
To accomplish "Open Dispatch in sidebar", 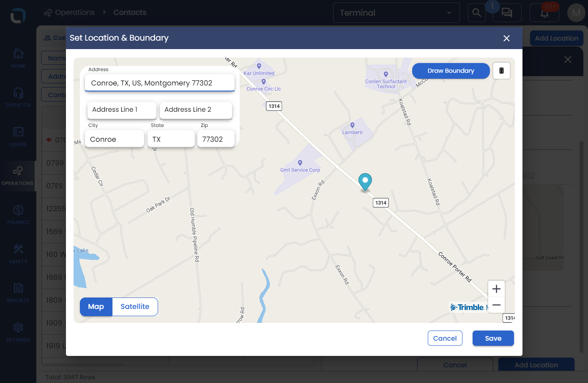I will click(18, 97).
